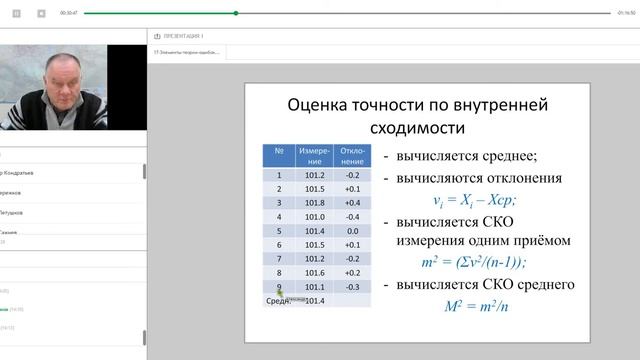640x360 pixels.
Task: Click deviation value '+0.4' in the table
Action: (x=352, y=203)
